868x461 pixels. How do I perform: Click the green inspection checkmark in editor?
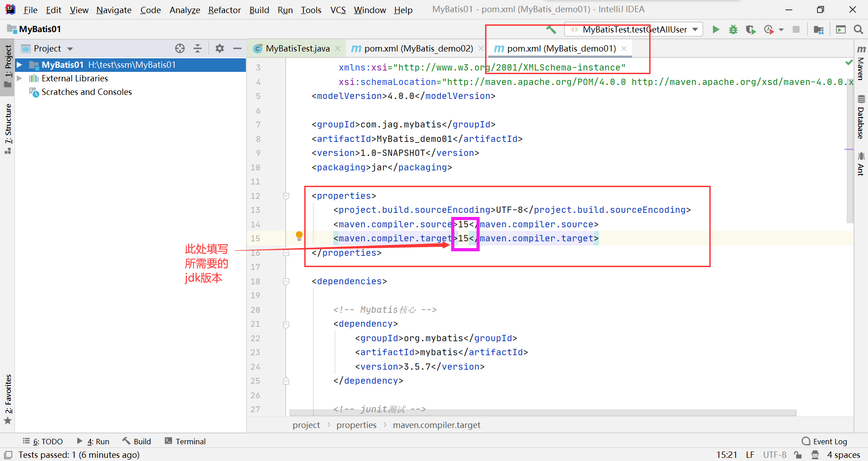pos(849,62)
